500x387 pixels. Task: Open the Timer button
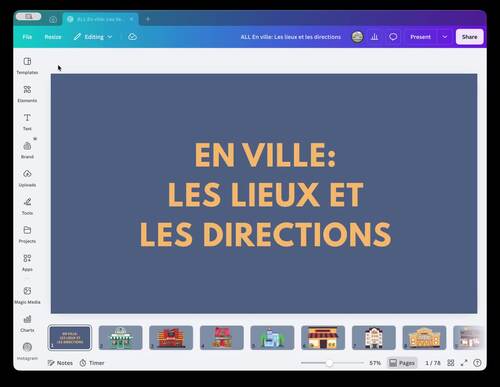pos(92,363)
